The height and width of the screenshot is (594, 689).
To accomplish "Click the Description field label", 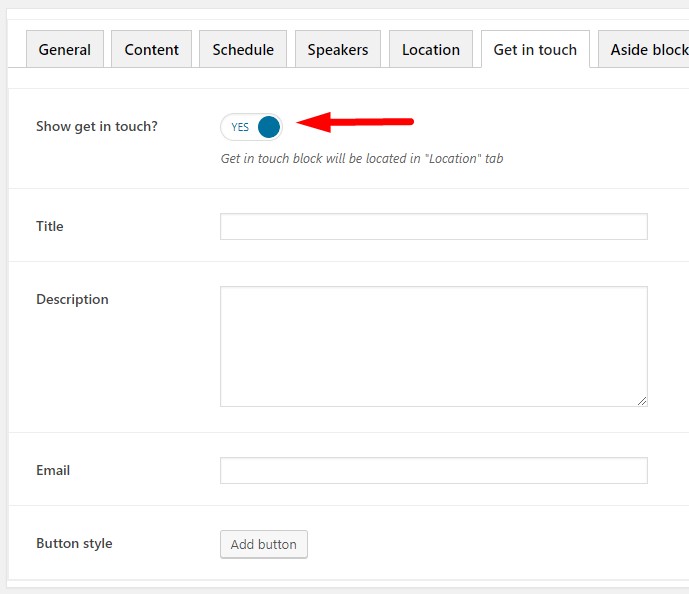I will click(72, 300).
